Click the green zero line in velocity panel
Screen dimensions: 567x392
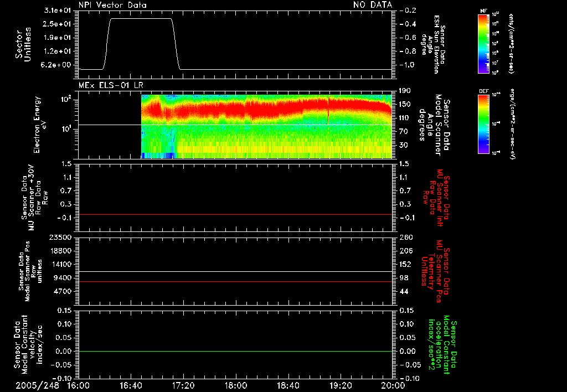235,351
